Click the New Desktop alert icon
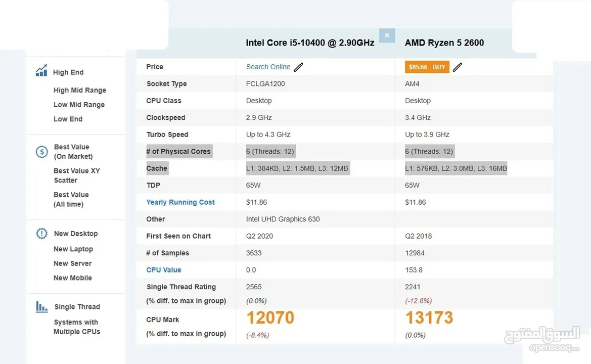Viewport: 591px width, 364px height. coord(41,234)
